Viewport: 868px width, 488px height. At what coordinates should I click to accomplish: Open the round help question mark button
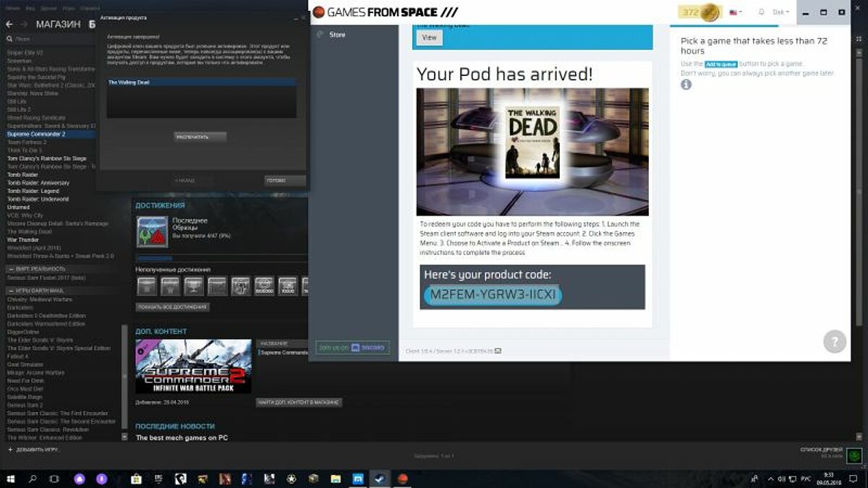coord(835,341)
